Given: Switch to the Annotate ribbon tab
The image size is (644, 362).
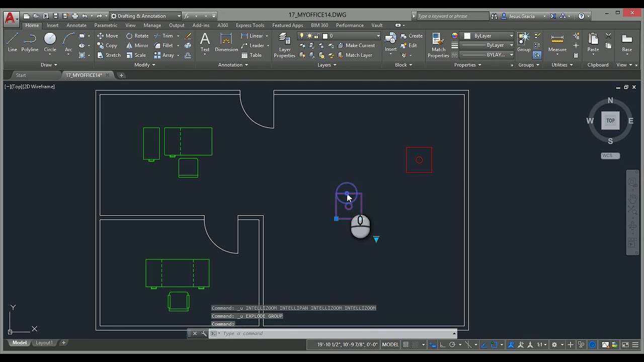Looking at the screenshot, I should point(76,26).
